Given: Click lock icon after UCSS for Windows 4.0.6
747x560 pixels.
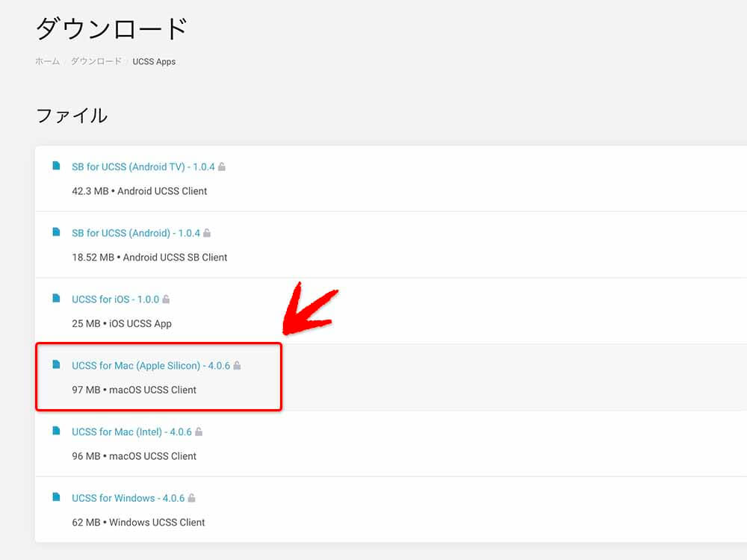Looking at the screenshot, I should coord(191,498).
